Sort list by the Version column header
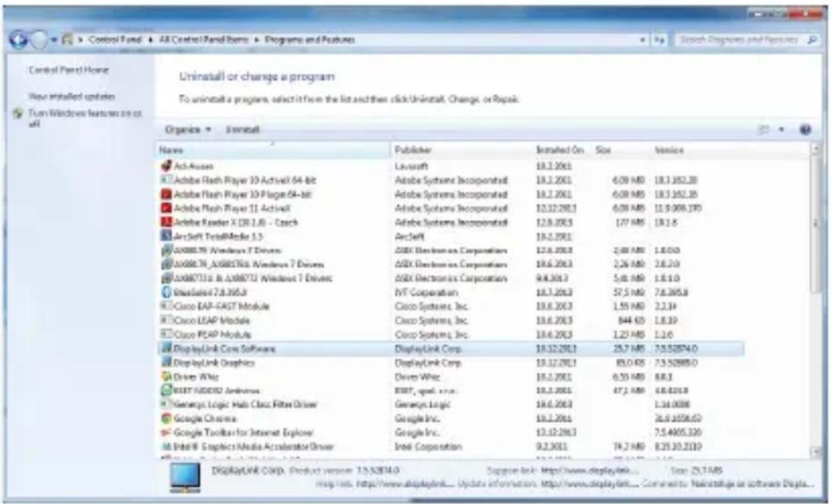The width and height of the screenshot is (832, 504). [698, 151]
